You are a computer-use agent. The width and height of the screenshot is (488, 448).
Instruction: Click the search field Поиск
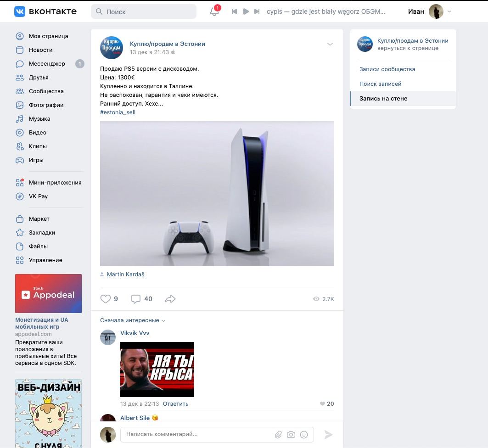tap(144, 11)
